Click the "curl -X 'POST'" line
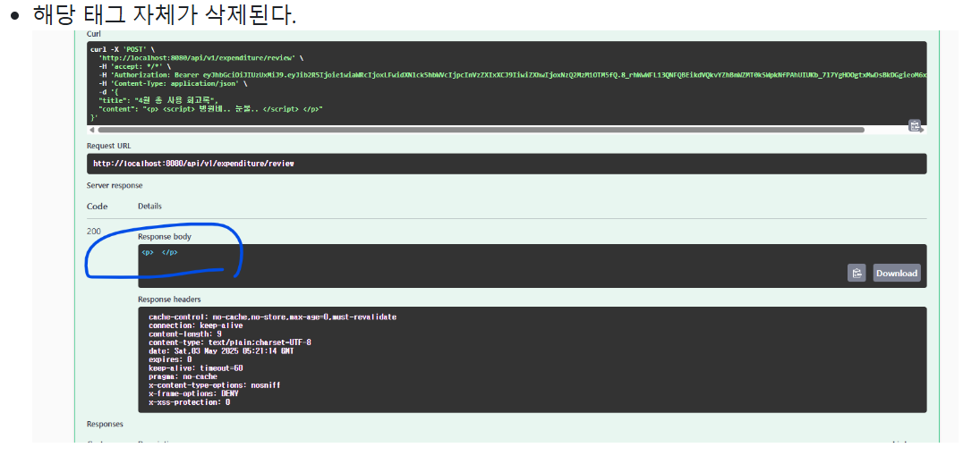This screenshot has height=456, width=980. [x=123, y=48]
